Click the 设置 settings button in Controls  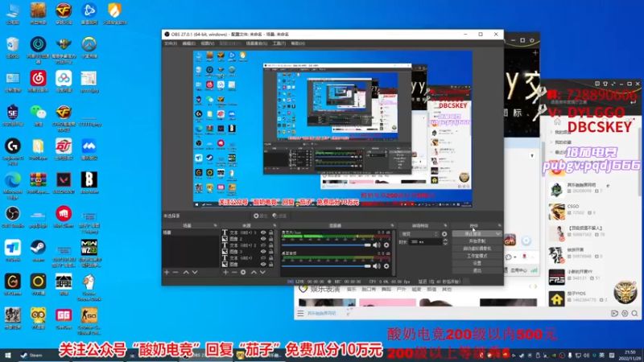tap(477, 263)
